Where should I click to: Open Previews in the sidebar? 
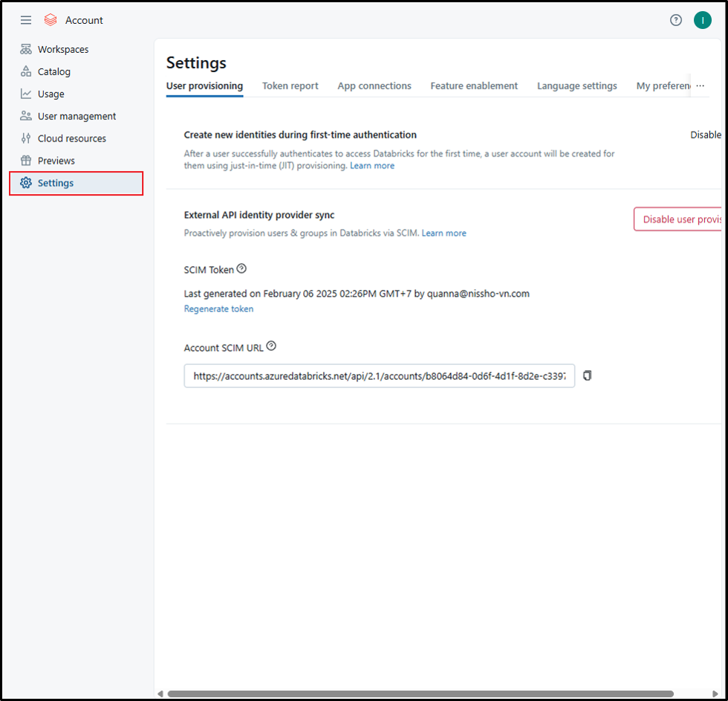point(56,161)
